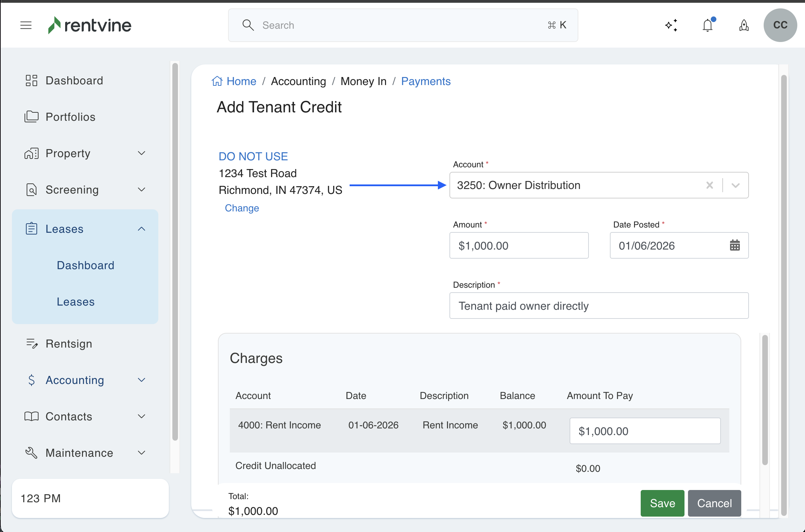Open the CC user avatar menu

[780, 25]
